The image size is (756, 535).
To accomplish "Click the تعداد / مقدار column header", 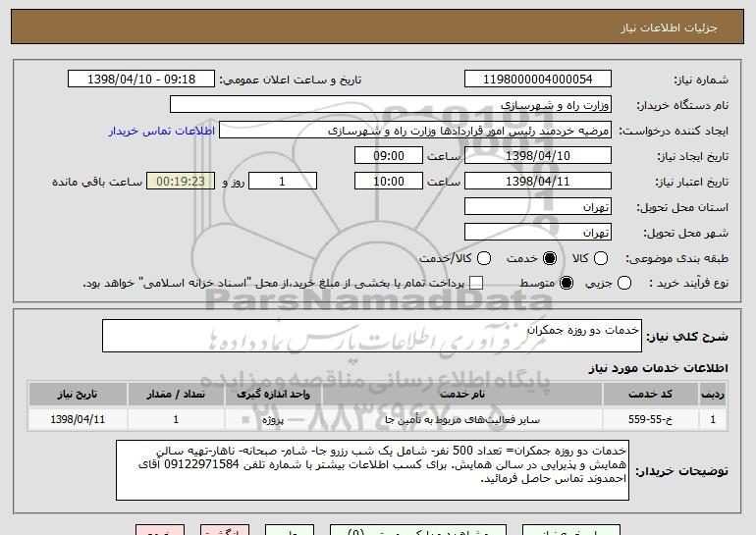I will tap(176, 395).
